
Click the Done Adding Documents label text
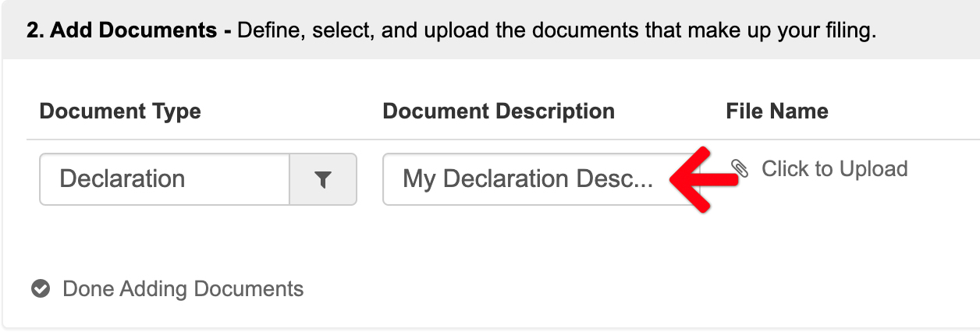tap(183, 289)
